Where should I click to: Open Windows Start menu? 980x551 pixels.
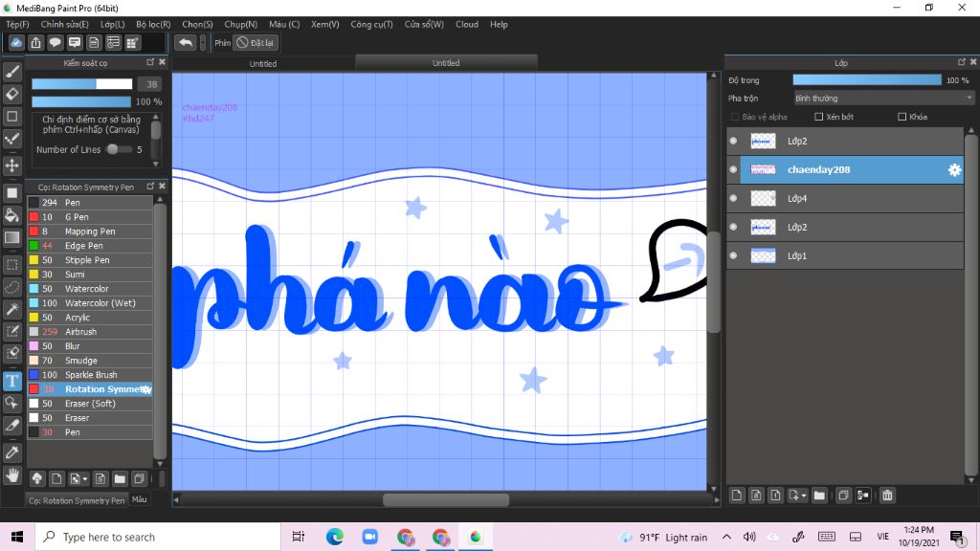point(17,537)
